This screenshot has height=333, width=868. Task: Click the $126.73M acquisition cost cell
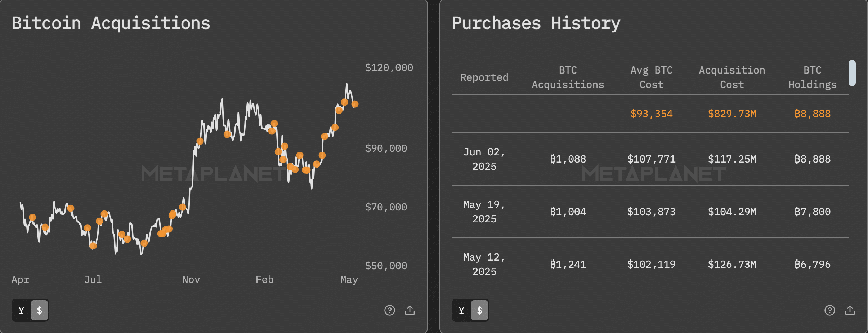point(732,264)
